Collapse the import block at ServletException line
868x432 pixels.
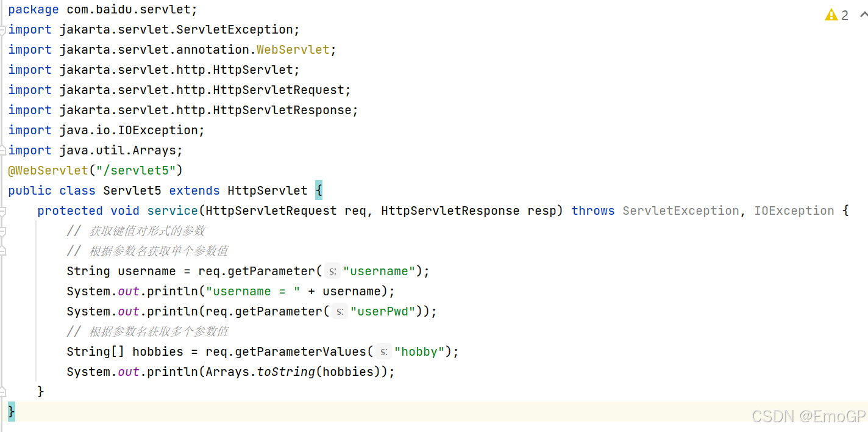pos(3,29)
